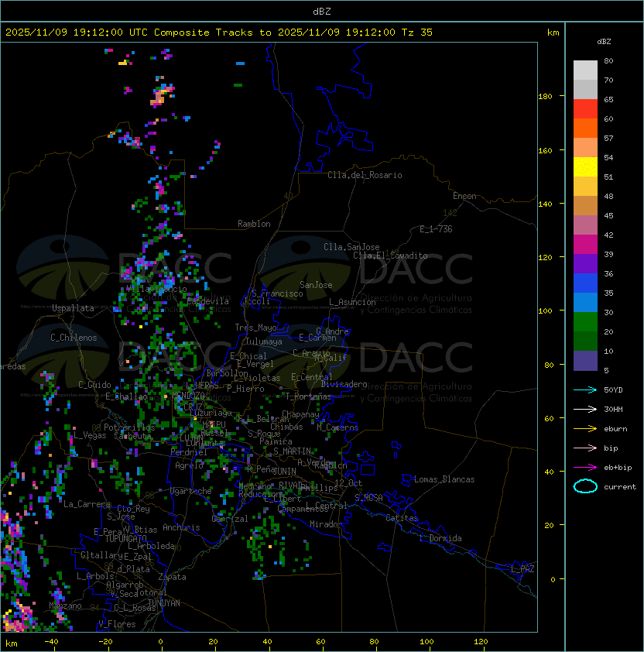The width and height of the screenshot is (644, 652).
Task: Click the 'Potrerillos' map label
Action: coord(129,427)
